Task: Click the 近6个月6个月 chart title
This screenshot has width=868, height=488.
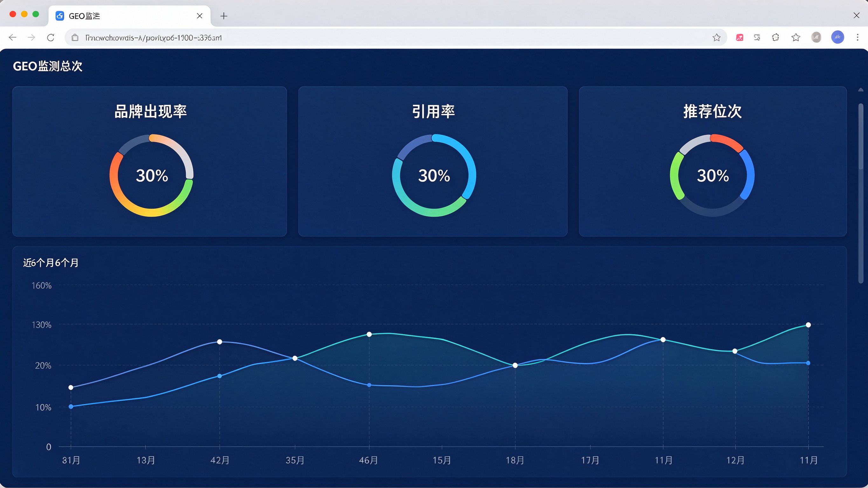Action: click(51, 263)
